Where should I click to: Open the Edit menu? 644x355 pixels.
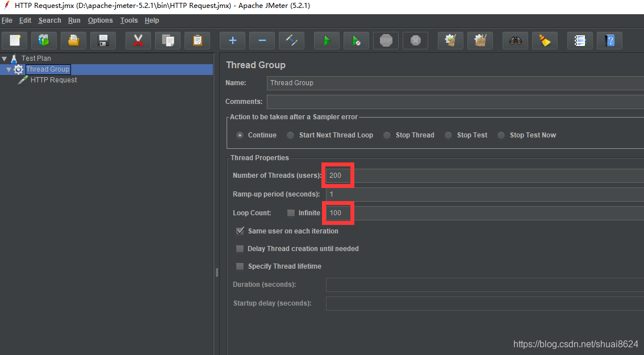coord(25,20)
